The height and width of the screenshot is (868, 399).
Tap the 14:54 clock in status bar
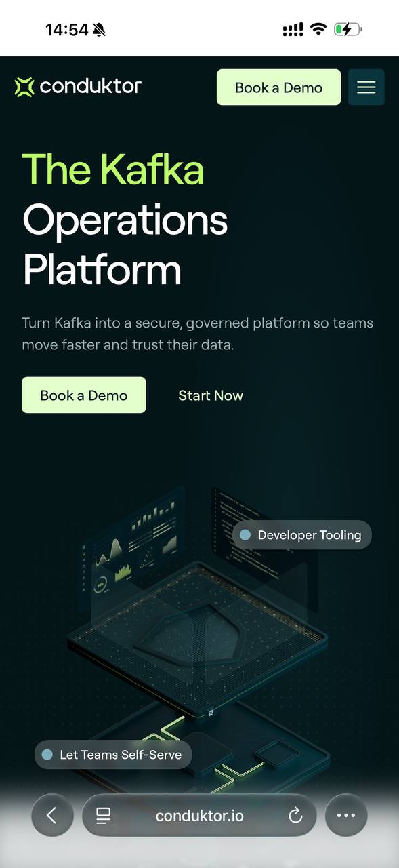pos(67,30)
